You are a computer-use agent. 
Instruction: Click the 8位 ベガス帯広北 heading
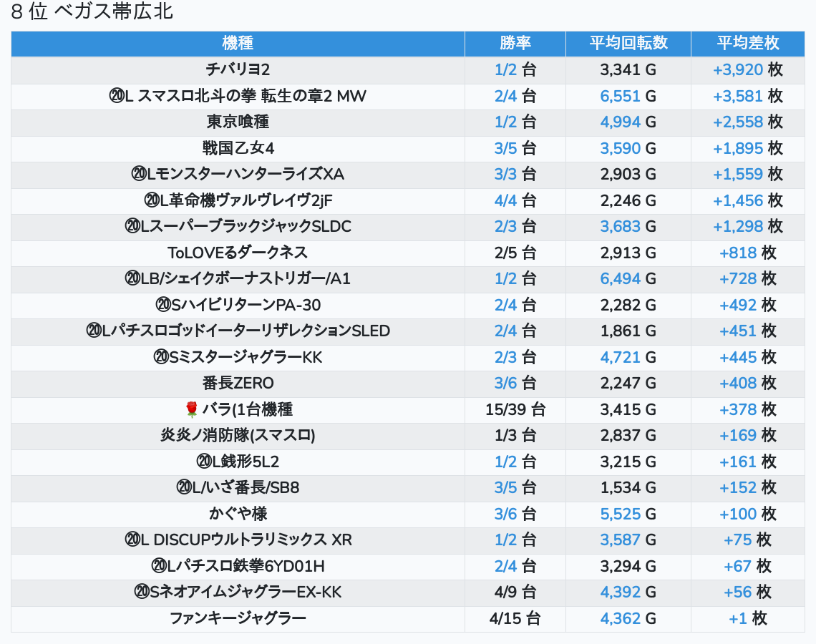tap(92, 12)
